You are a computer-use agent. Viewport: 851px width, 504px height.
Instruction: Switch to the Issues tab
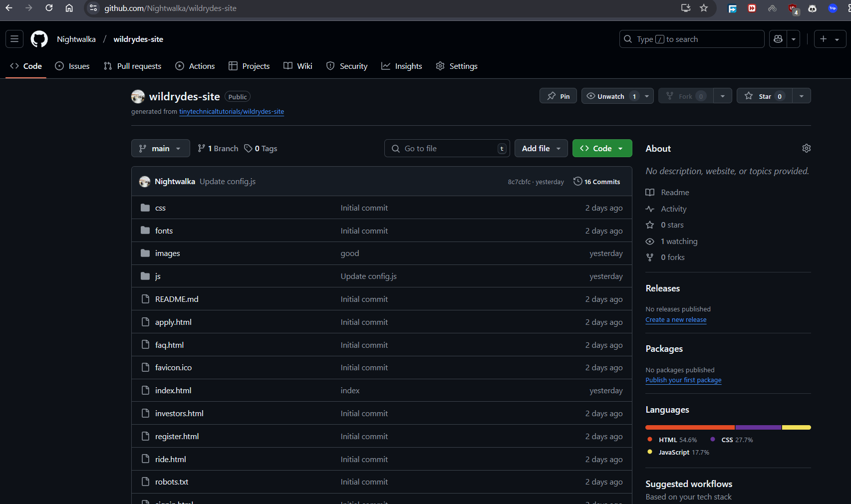[72, 66]
